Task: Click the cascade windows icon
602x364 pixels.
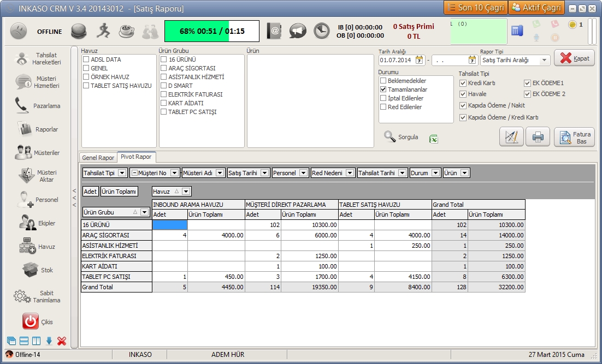Action: 11,341
